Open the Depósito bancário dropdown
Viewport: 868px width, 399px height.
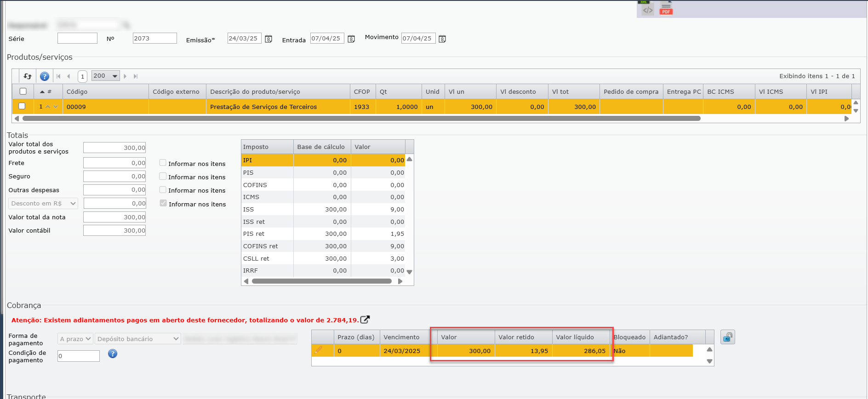coord(137,339)
